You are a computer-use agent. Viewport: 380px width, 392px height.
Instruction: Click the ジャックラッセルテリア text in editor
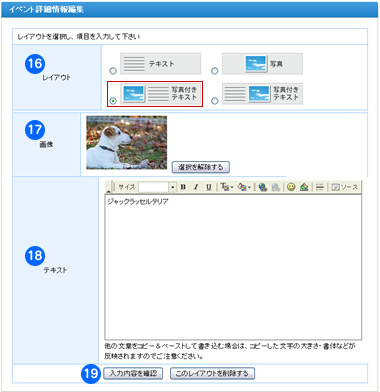pyautogui.click(x=138, y=202)
